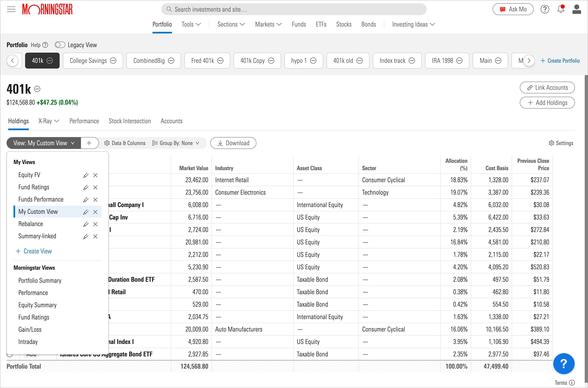Open options icon on College Savings portfolio chip
The height and width of the screenshot is (388, 588).
click(113, 61)
